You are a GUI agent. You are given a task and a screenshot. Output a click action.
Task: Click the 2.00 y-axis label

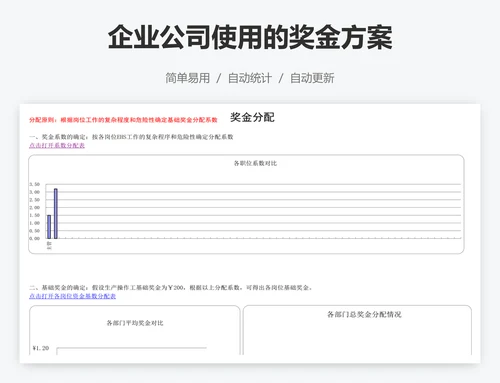(34, 207)
